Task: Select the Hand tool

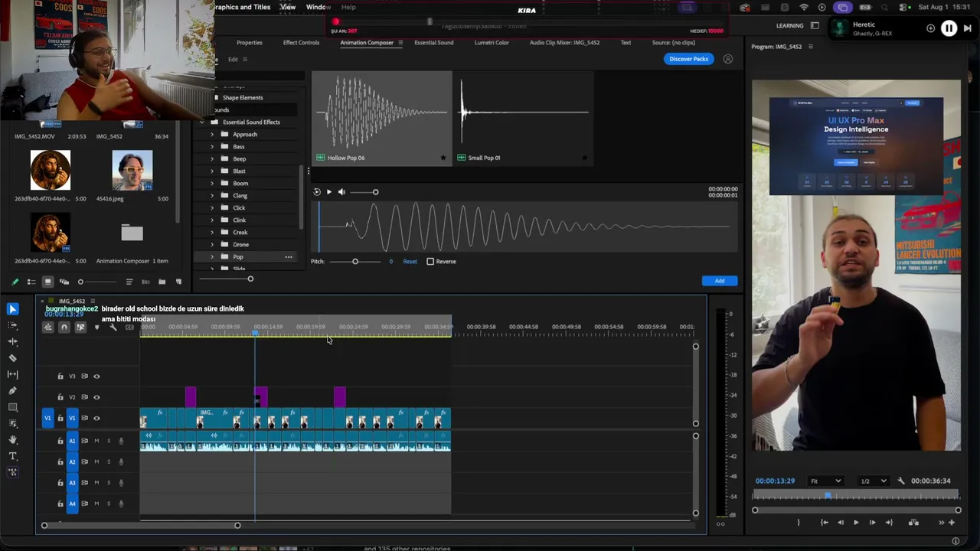Action: pos(13,439)
